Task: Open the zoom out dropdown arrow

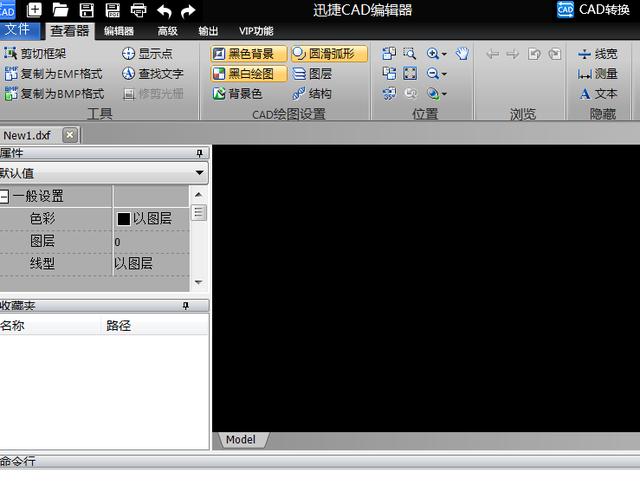Action: [x=444, y=74]
